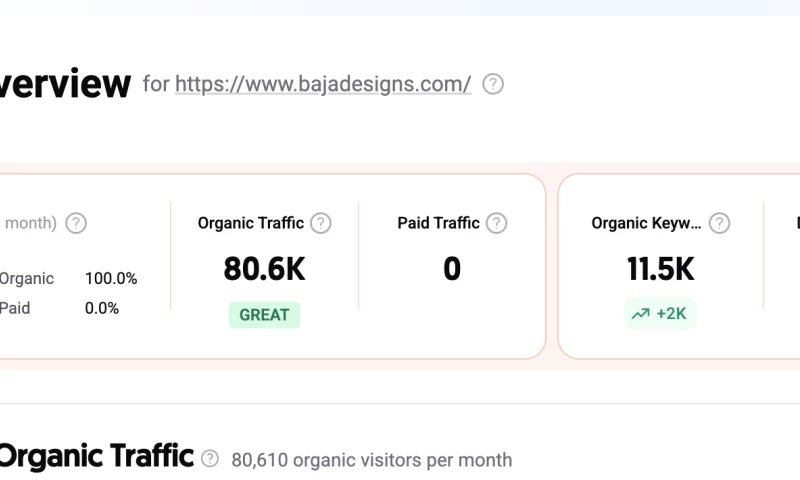Click the 0.0% paid share value
The width and height of the screenshot is (800, 480).
pos(102,308)
